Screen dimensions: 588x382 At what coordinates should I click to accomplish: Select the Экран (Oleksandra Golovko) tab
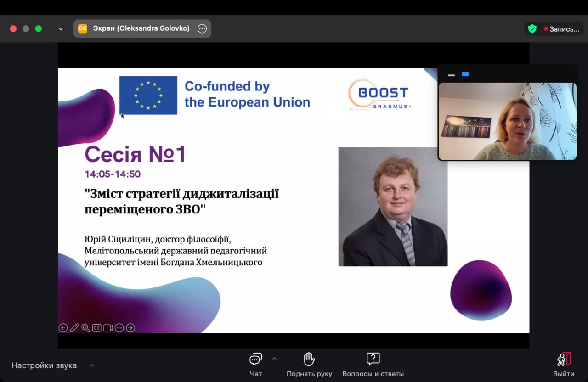141,28
